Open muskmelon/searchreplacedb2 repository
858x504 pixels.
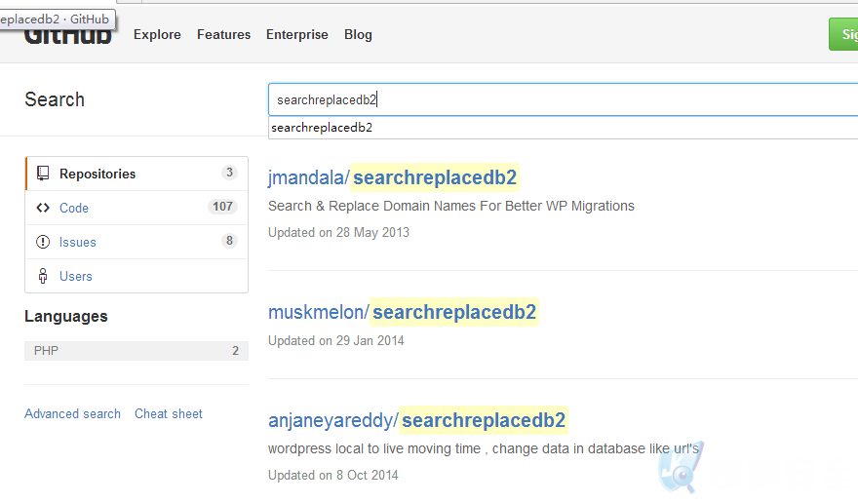coord(402,312)
